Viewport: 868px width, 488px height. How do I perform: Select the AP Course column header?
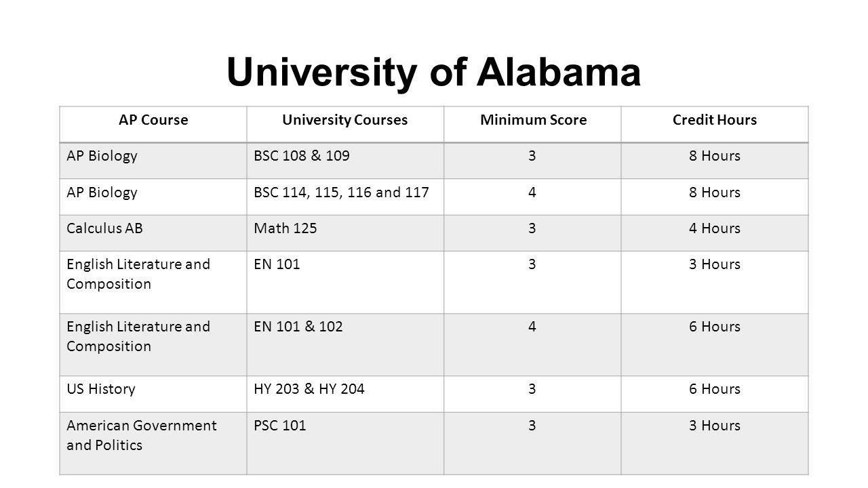coord(153,120)
